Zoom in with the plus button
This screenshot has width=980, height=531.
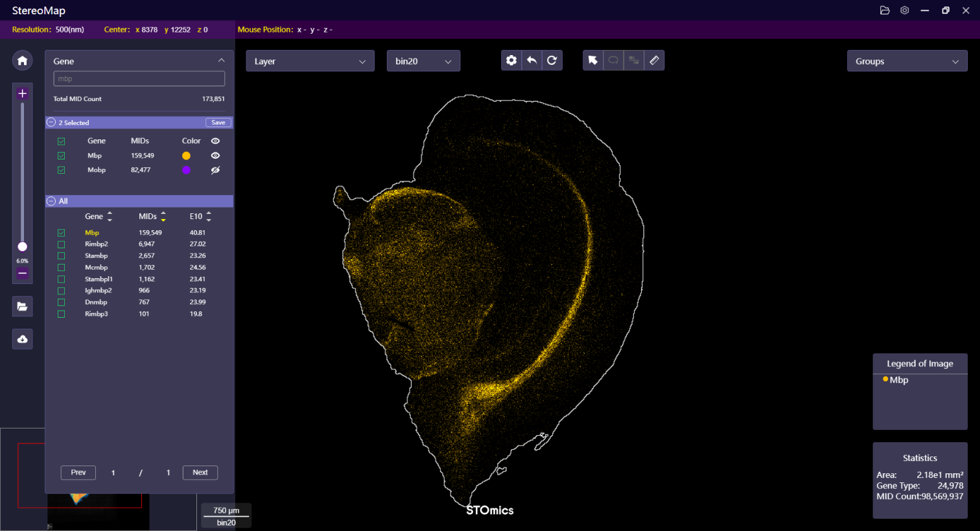(x=23, y=93)
